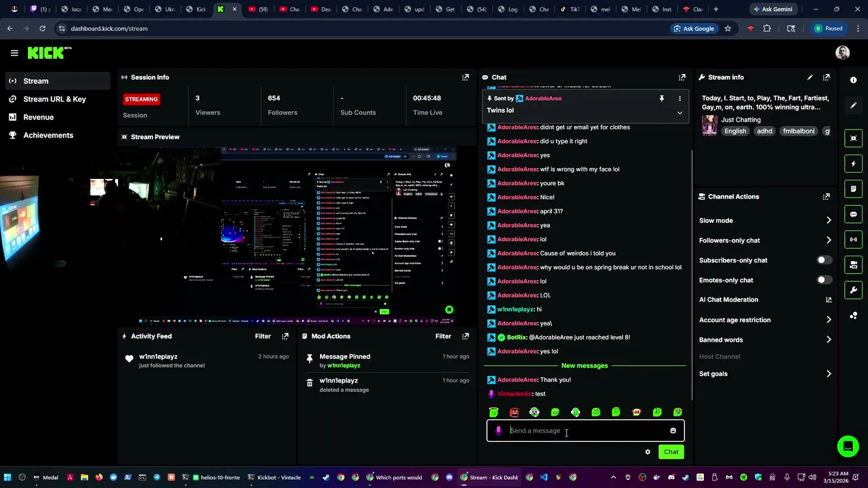Pop out the Stream info panel
This screenshot has width=868, height=488.
coord(826,77)
